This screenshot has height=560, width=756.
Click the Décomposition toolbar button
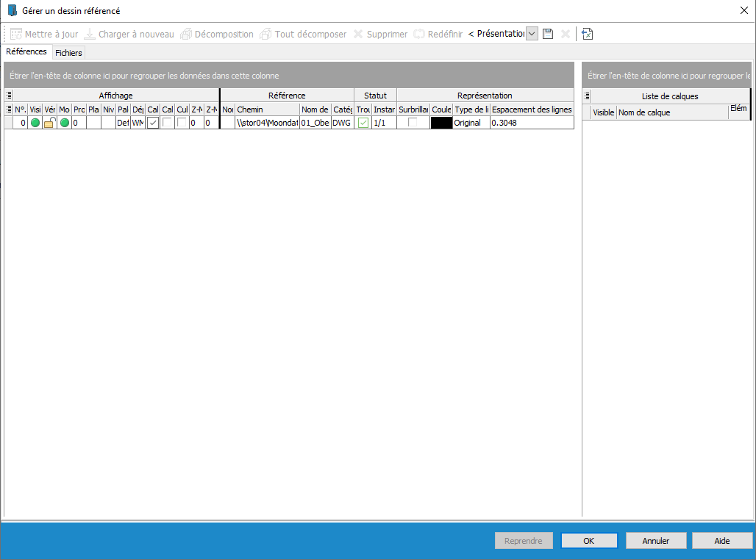coord(217,35)
